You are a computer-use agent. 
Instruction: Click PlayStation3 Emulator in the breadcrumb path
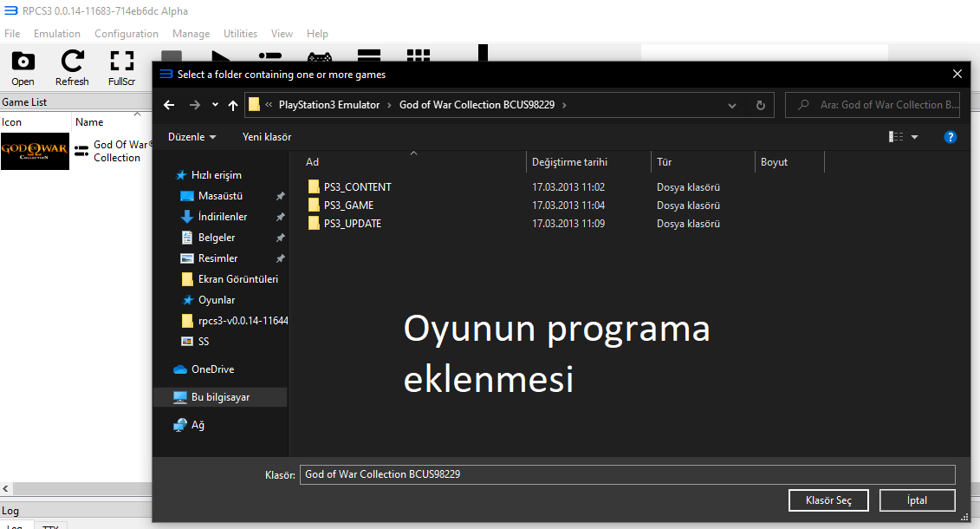coord(328,105)
